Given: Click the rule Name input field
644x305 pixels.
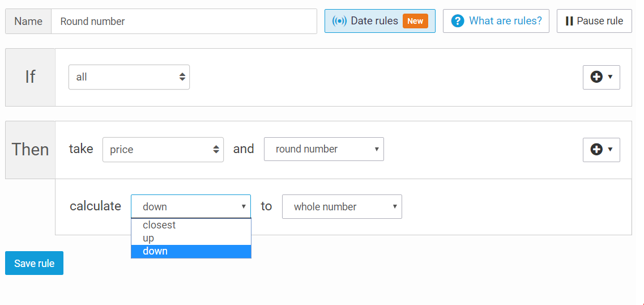Looking at the screenshot, I should (184, 22).
